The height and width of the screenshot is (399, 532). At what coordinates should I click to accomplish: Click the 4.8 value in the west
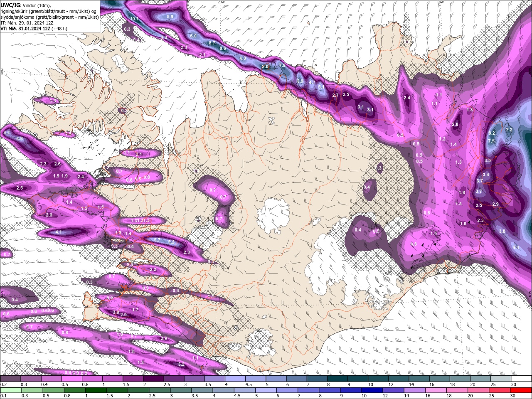pos(20,138)
